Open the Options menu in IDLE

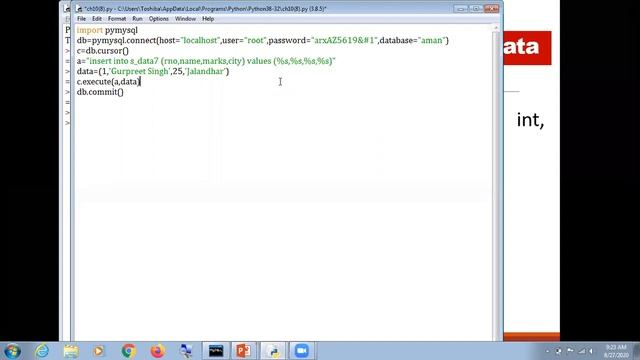click(159, 19)
